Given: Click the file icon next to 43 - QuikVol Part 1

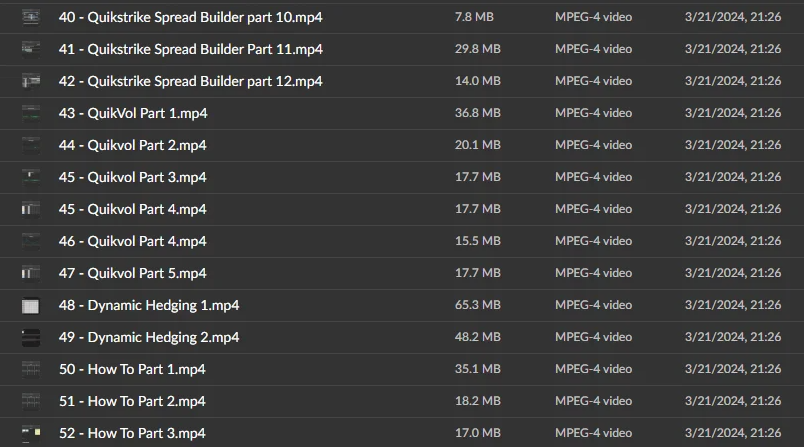Looking at the screenshot, I should pos(31,113).
